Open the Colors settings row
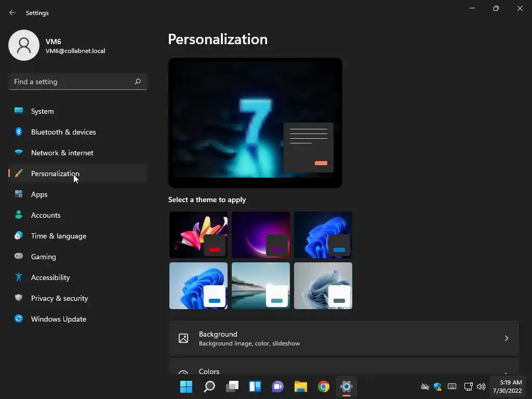 344,367
